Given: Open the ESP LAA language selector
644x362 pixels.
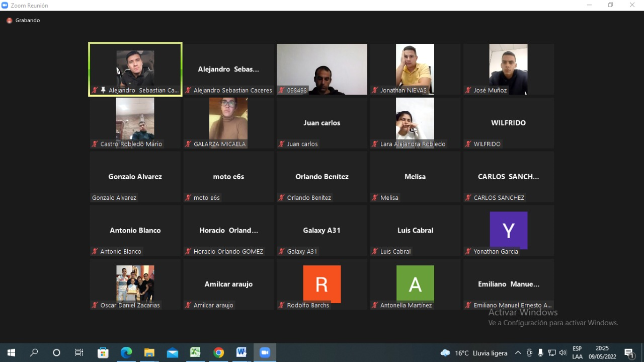Looking at the screenshot, I should tap(577, 352).
